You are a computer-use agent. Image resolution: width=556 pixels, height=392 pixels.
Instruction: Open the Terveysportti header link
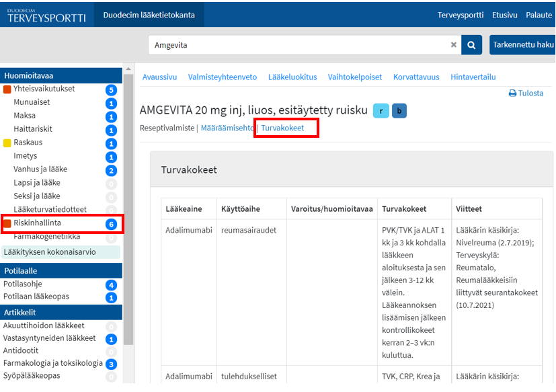click(x=461, y=15)
